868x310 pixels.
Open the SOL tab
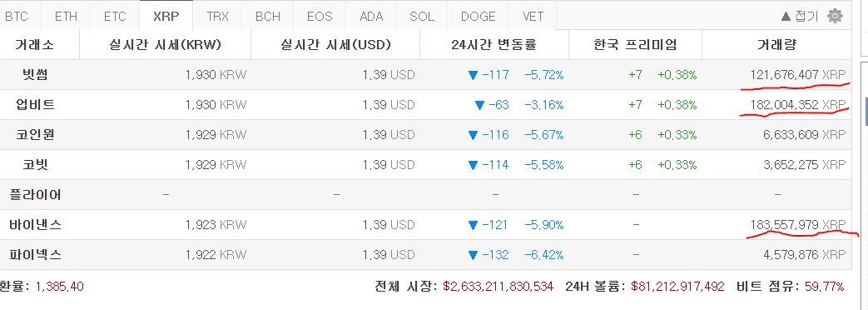(422, 16)
